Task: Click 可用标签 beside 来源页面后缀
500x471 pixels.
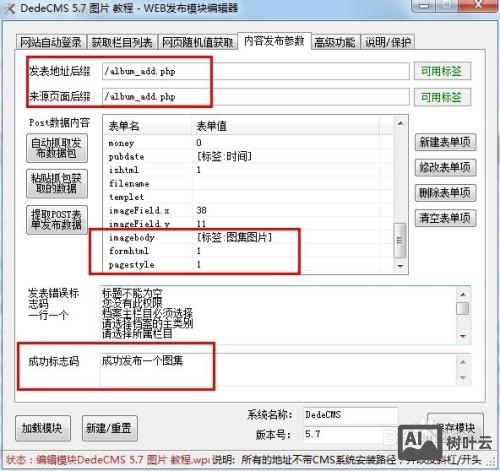Action: click(442, 97)
